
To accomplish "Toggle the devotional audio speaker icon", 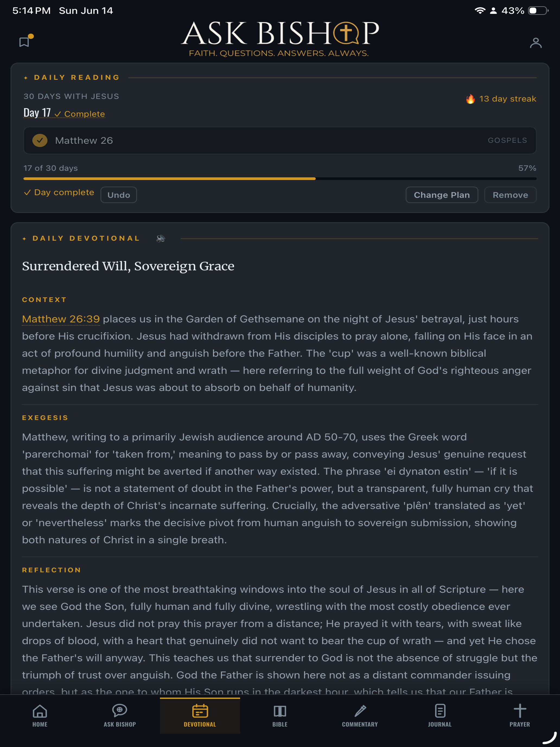I will click(161, 238).
